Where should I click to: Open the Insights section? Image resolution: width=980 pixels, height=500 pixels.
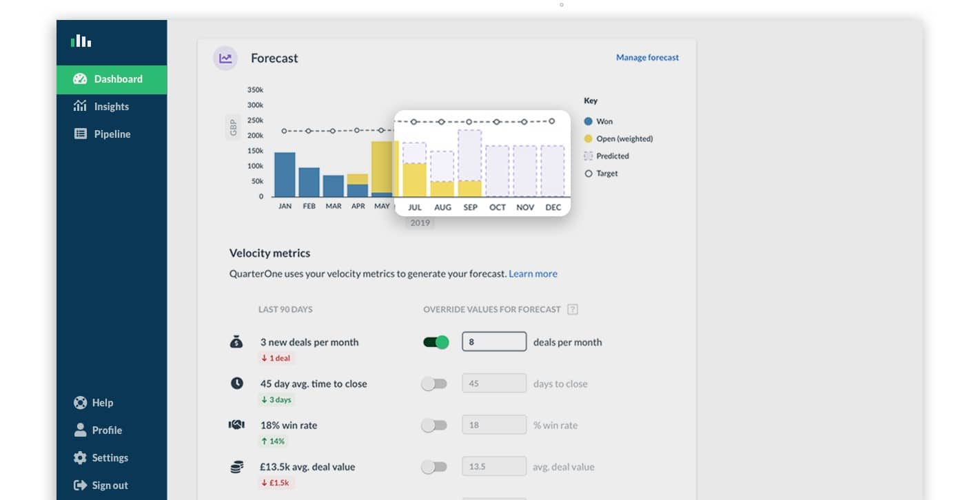tap(112, 107)
